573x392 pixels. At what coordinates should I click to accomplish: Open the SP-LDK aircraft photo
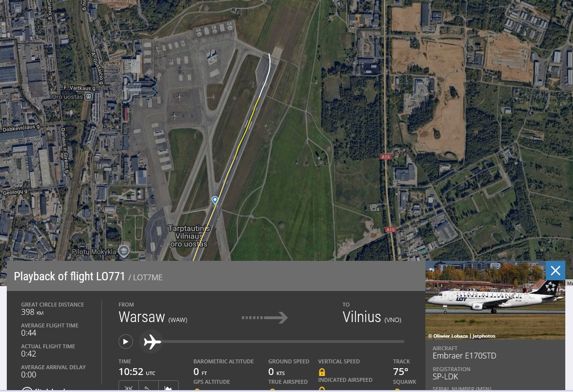(x=495, y=300)
